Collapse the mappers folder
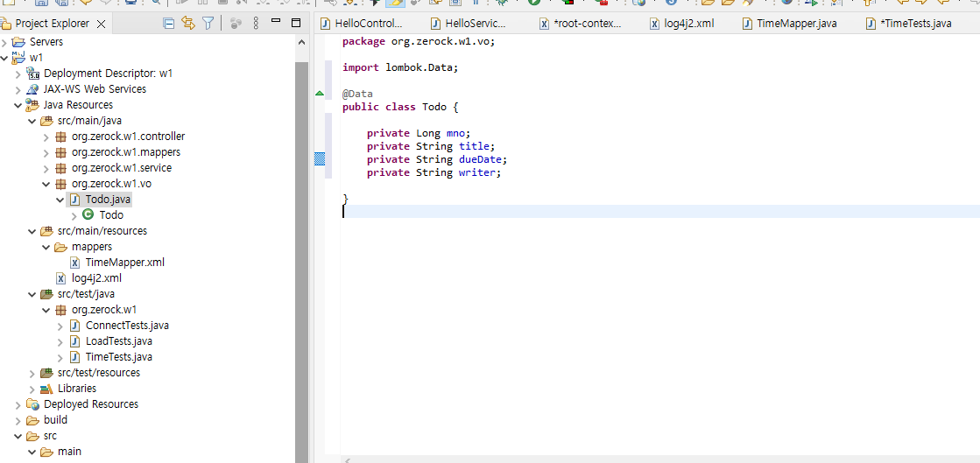 click(x=46, y=247)
